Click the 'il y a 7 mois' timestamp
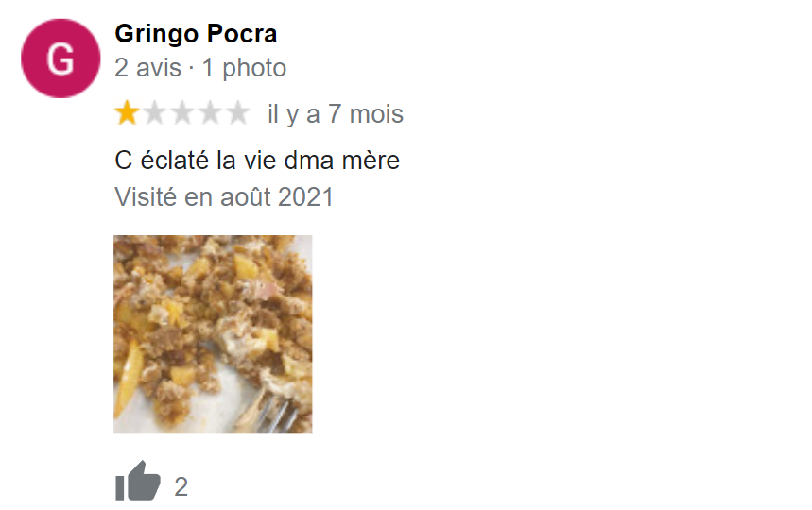This screenshot has width=812, height=510. 335,114
